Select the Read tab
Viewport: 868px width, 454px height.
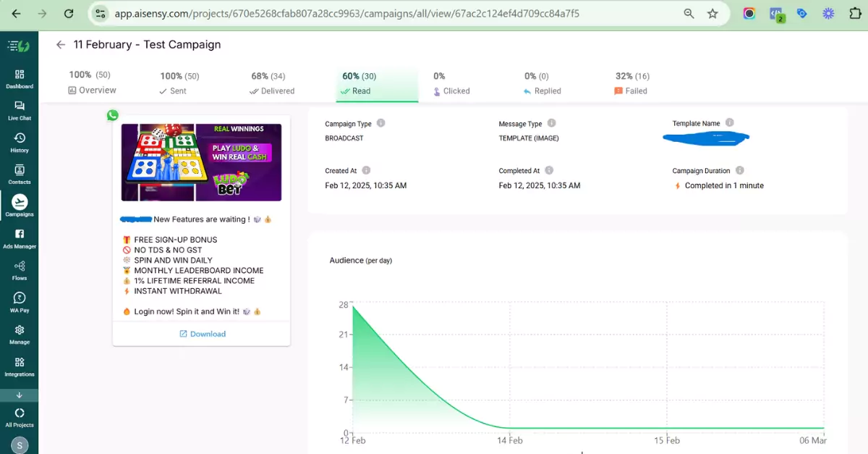click(x=377, y=83)
